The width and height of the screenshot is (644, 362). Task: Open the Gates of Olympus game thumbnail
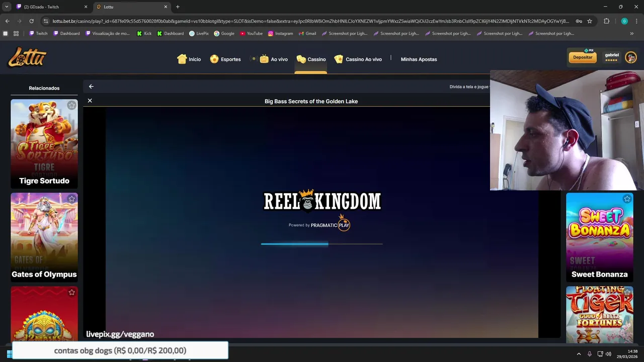(x=44, y=237)
